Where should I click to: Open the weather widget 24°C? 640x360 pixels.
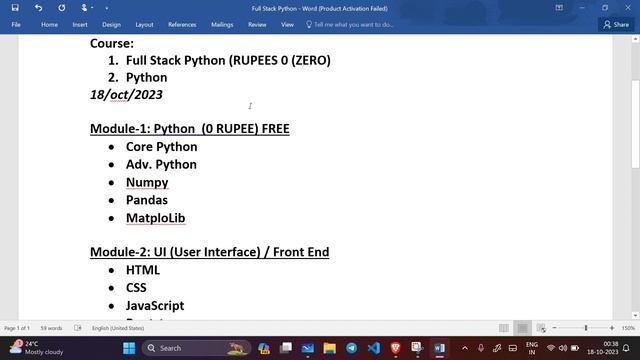click(x=37, y=348)
